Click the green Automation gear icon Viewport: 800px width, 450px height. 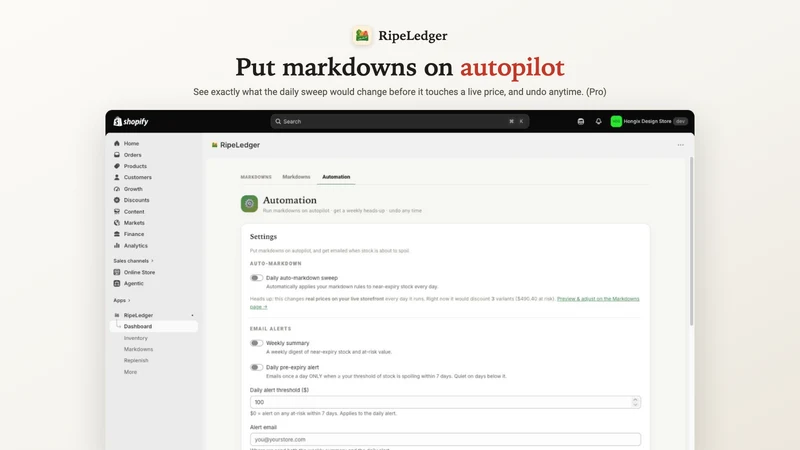249,204
